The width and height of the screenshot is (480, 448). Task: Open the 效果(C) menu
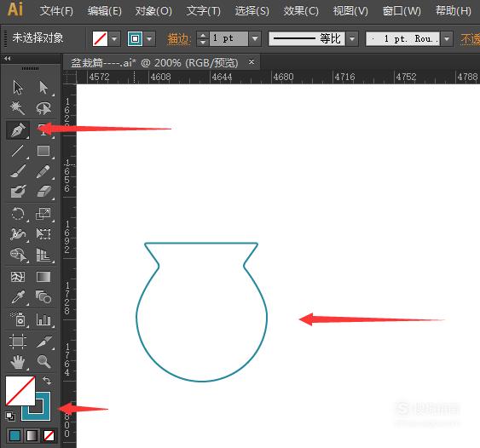click(301, 11)
